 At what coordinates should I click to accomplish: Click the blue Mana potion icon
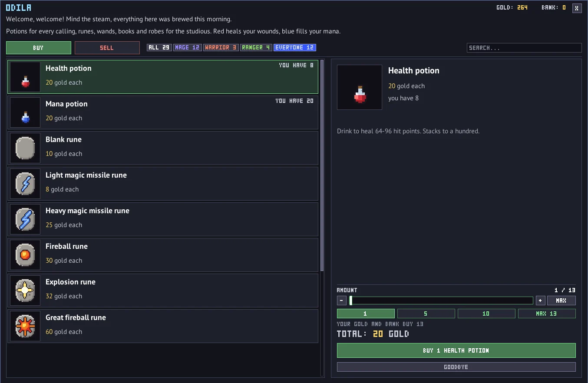pos(25,112)
